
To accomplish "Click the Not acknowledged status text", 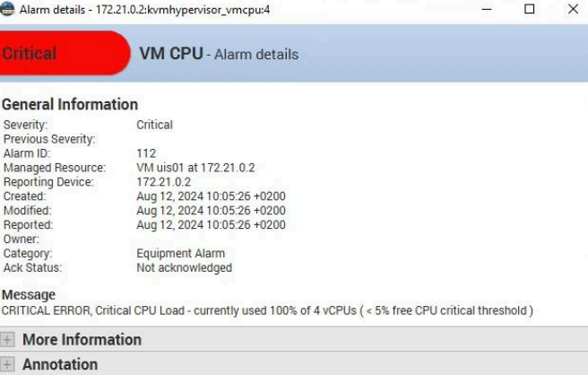I will coord(185,267).
